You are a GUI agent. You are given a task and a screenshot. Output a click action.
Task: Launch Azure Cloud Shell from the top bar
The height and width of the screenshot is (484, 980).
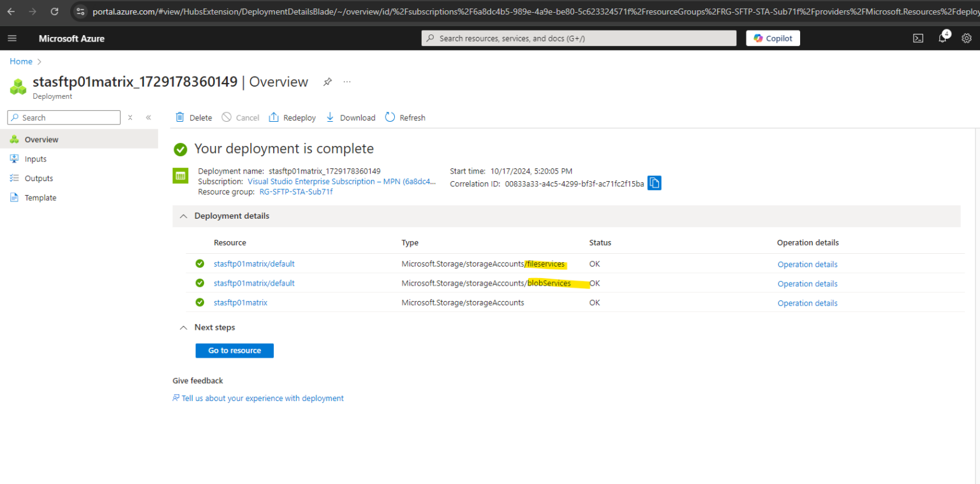click(917, 38)
